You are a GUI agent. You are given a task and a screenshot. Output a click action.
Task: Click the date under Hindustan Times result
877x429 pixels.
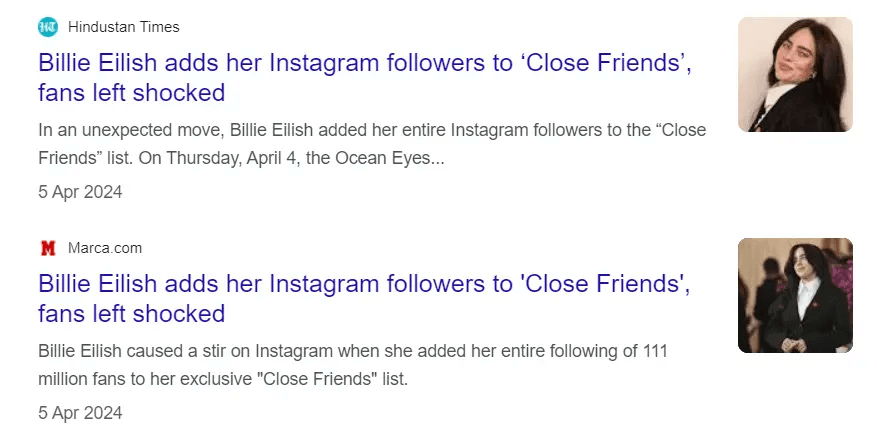point(80,192)
